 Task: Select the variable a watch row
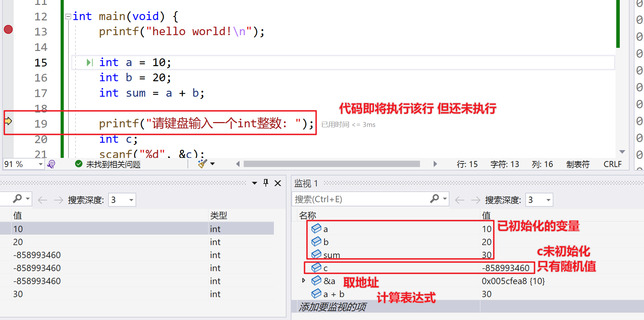[x=468, y=229]
